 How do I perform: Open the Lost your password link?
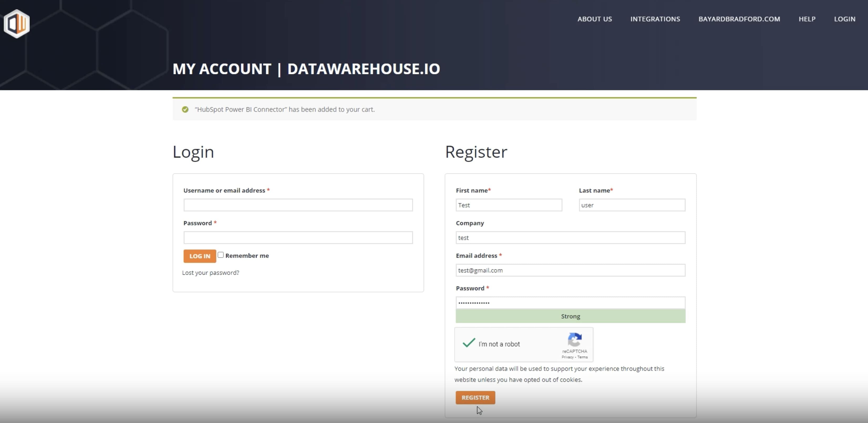coord(211,273)
